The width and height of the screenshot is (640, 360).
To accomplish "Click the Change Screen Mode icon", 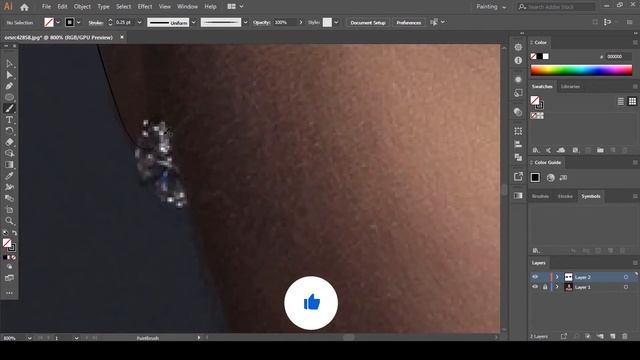I will (x=9, y=278).
